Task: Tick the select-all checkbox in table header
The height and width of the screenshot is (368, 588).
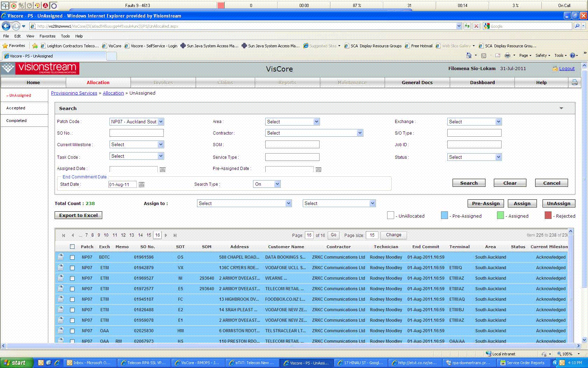Action: tap(72, 247)
